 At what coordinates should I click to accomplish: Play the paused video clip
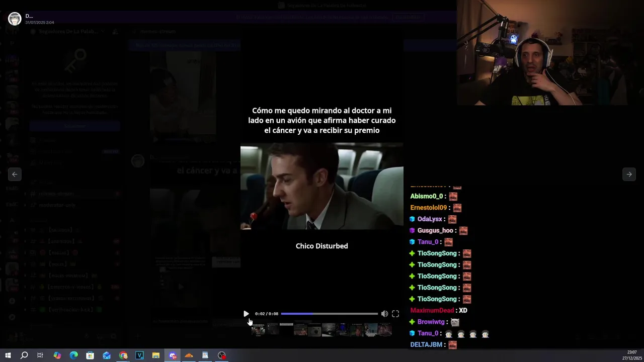coord(246,314)
